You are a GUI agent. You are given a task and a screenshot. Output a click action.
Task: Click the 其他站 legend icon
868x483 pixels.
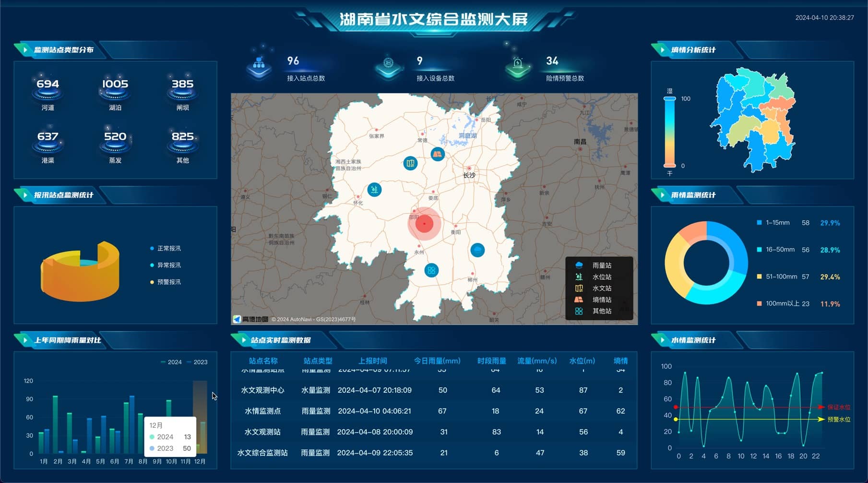[x=579, y=311]
